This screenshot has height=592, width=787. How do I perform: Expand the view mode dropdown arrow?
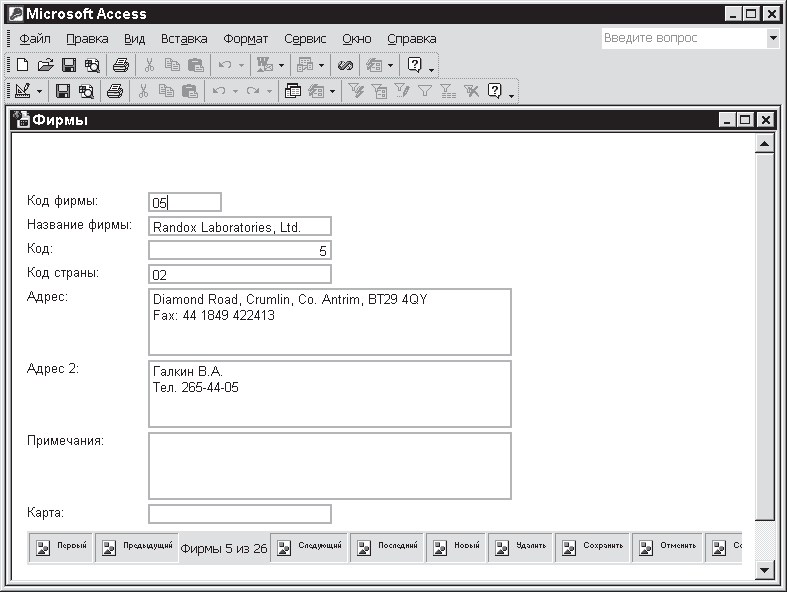click(x=40, y=91)
